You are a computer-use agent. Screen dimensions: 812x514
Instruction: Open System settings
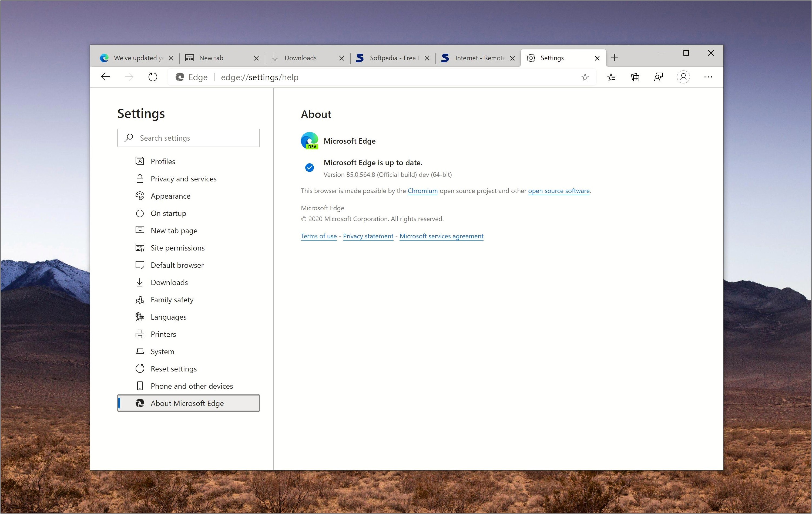click(x=189, y=351)
